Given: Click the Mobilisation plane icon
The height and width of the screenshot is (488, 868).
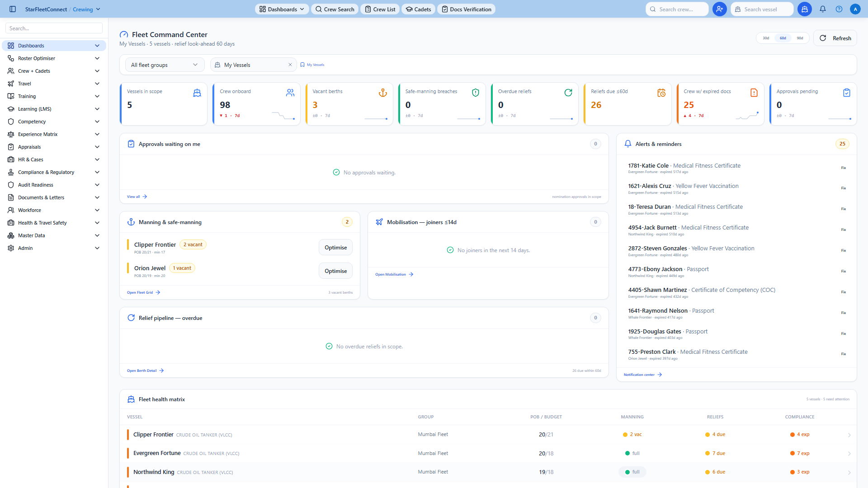Looking at the screenshot, I should [x=379, y=222].
